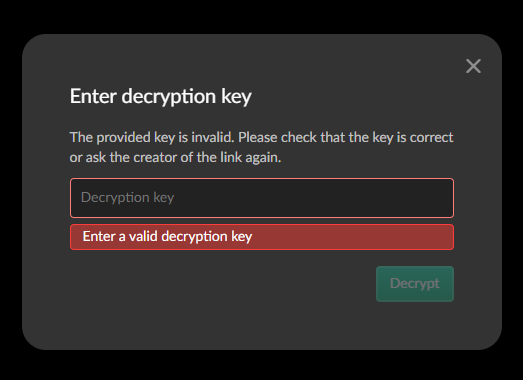
Task: Click the word "Decrypt" on the green button
Action: [415, 284]
